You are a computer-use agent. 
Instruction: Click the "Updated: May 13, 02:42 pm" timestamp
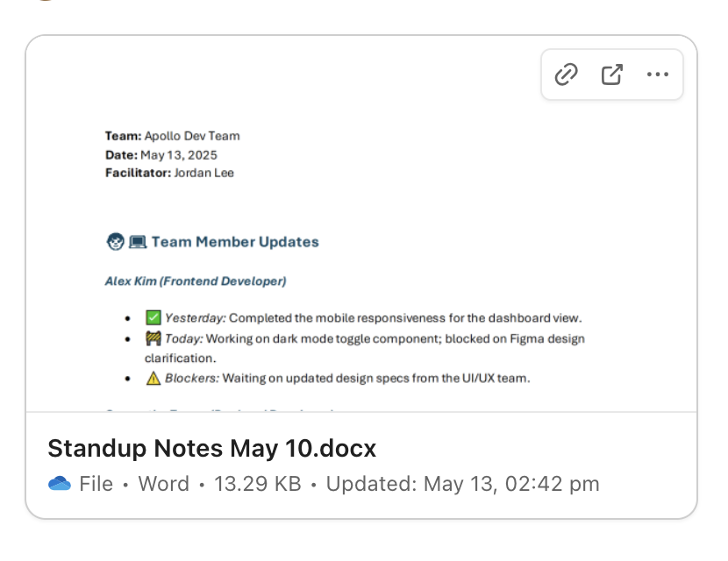462,484
